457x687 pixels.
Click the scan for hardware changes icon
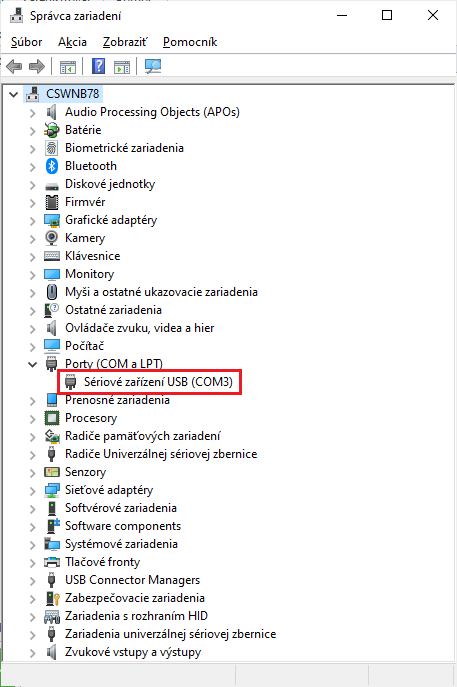(x=153, y=67)
